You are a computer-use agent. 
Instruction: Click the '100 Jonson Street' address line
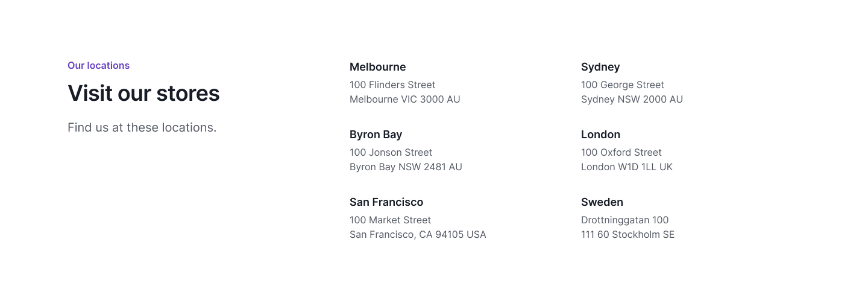tap(391, 152)
